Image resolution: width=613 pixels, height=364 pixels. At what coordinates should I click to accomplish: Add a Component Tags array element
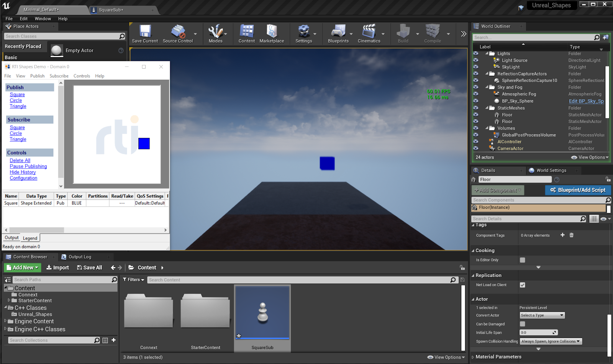tap(562, 235)
